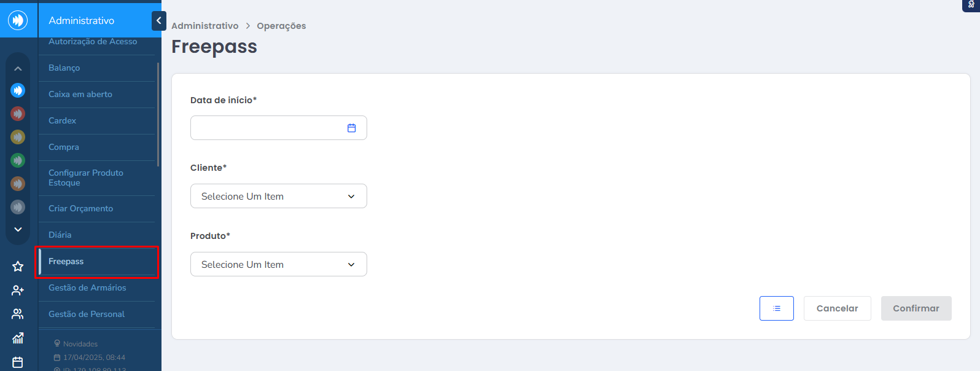980x371 pixels.
Task: Click the add-person icon in the sidebar
Action: (x=18, y=290)
